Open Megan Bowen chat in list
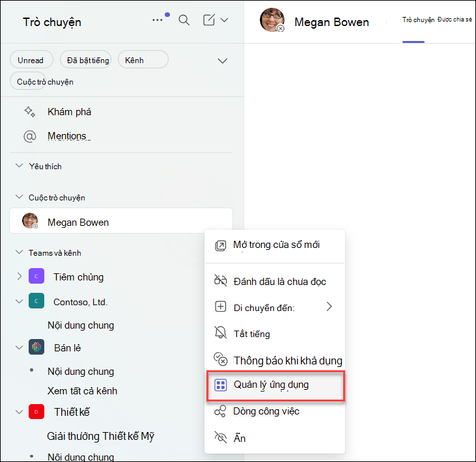Image resolution: width=476 pixels, height=462 pixels. coord(121,221)
